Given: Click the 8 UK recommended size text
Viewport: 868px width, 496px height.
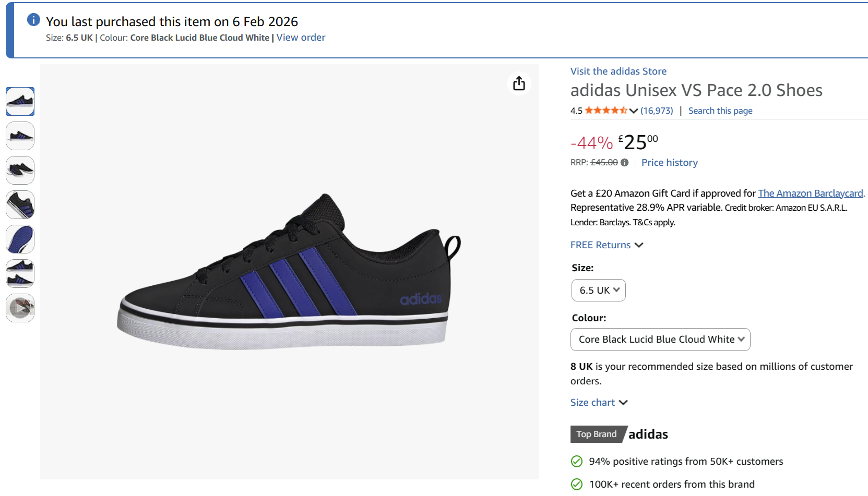Looking at the screenshot, I should (x=711, y=374).
